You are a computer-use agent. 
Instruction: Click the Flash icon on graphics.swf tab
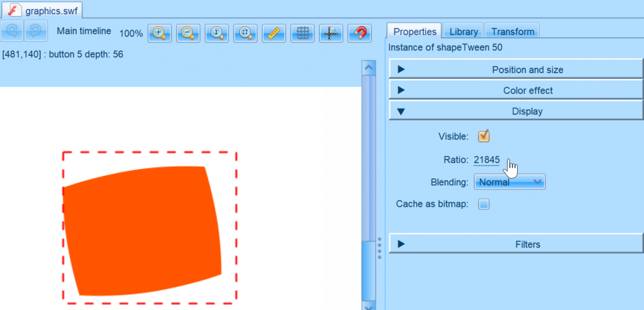coord(15,10)
